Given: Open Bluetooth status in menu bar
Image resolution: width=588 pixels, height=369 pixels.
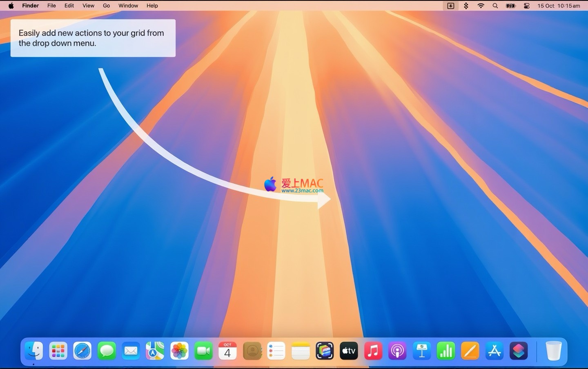Looking at the screenshot, I should [x=466, y=6].
